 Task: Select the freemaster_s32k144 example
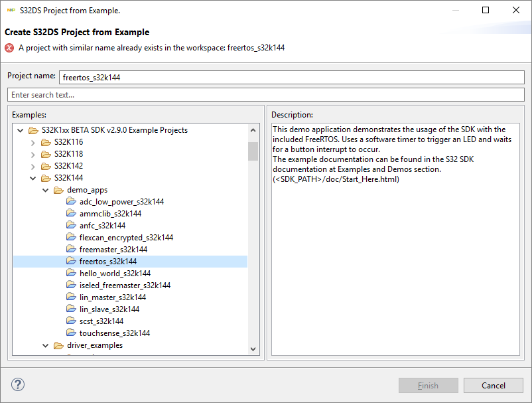pyautogui.click(x=113, y=250)
